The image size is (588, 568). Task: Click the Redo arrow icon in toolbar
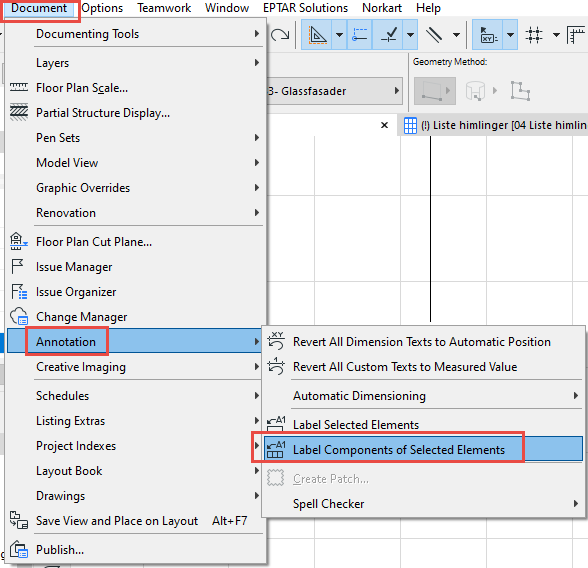[x=280, y=35]
